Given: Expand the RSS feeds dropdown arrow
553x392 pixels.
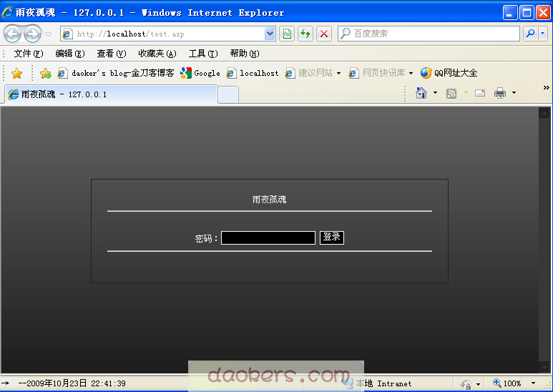Looking at the screenshot, I should [466, 93].
